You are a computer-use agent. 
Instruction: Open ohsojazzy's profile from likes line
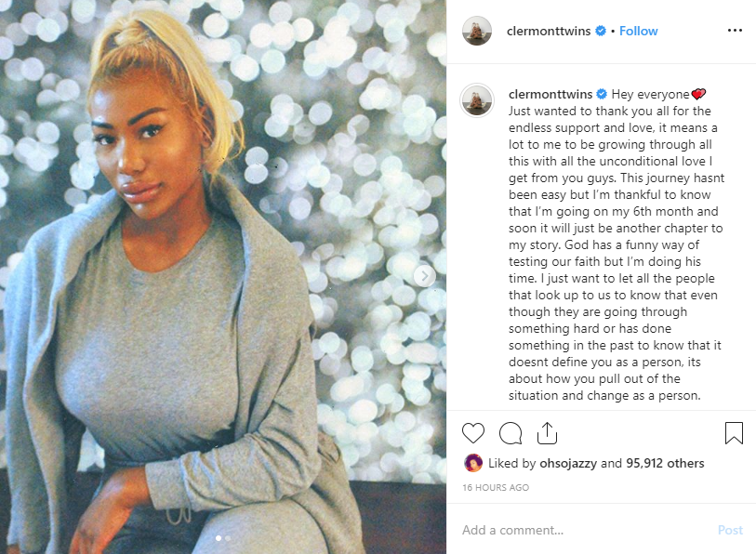[x=568, y=463]
